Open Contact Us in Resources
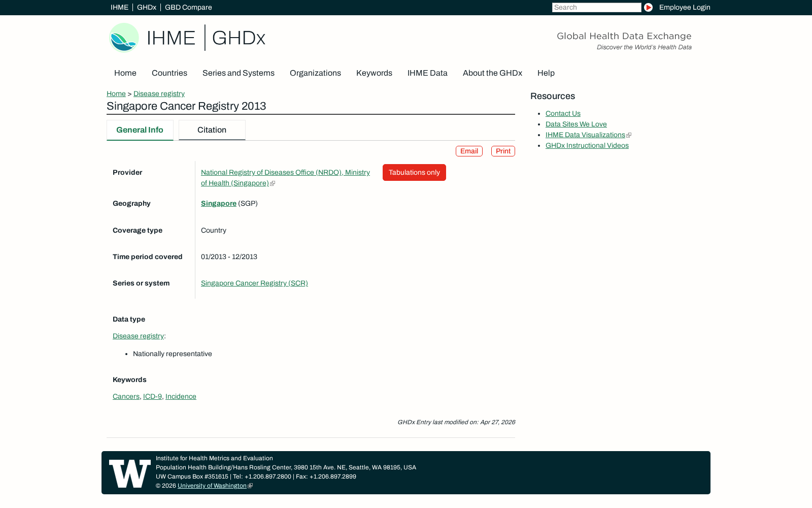The width and height of the screenshot is (812, 508). 563,113
